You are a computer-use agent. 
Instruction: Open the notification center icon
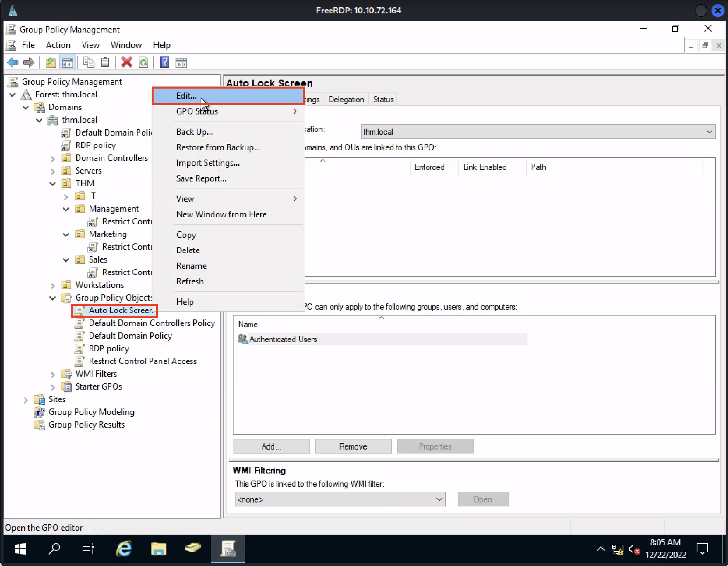(703, 549)
